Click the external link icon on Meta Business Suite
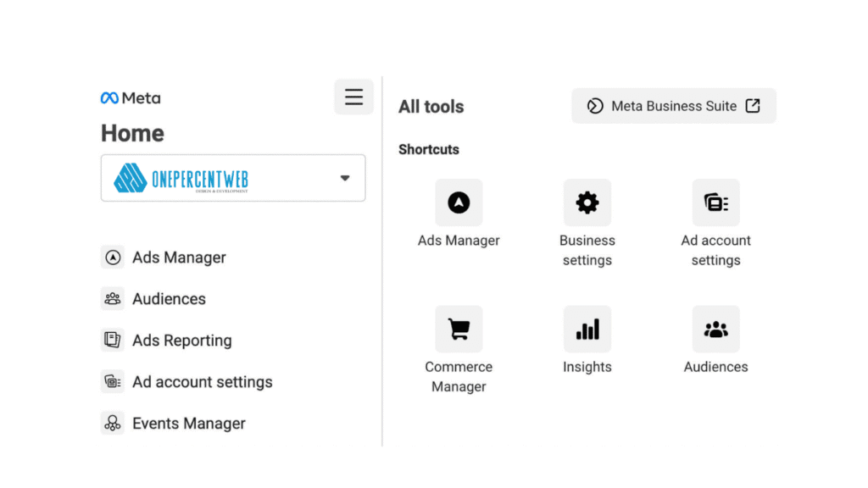868x488 pixels. [x=752, y=106]
